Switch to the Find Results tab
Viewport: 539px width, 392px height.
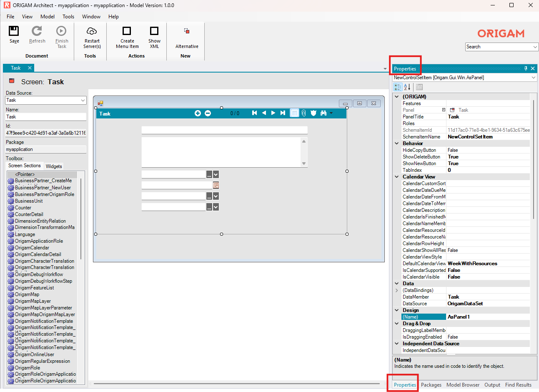(518, 385)
